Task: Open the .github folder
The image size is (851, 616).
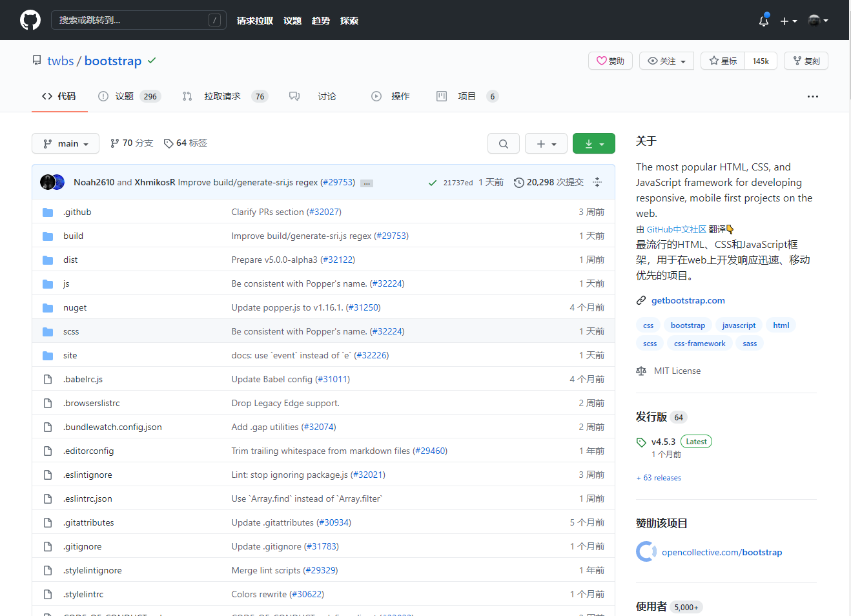Action: [77, 212]
